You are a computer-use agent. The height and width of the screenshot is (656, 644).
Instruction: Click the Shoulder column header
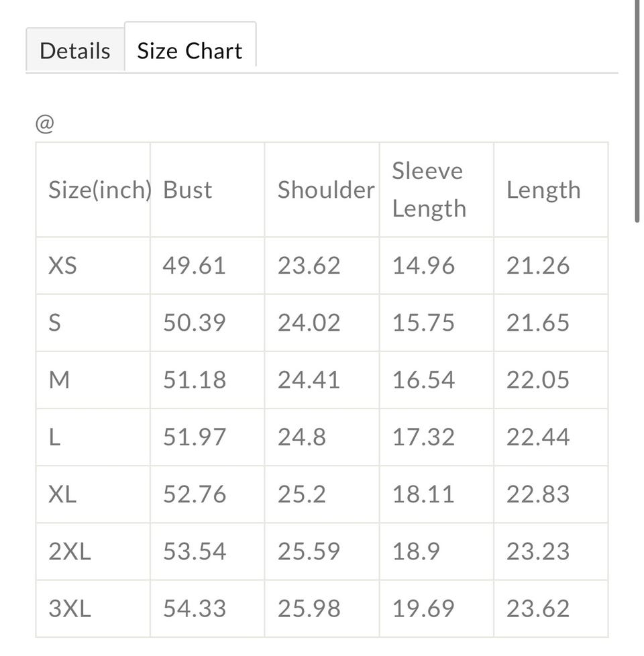pos(325,190)
